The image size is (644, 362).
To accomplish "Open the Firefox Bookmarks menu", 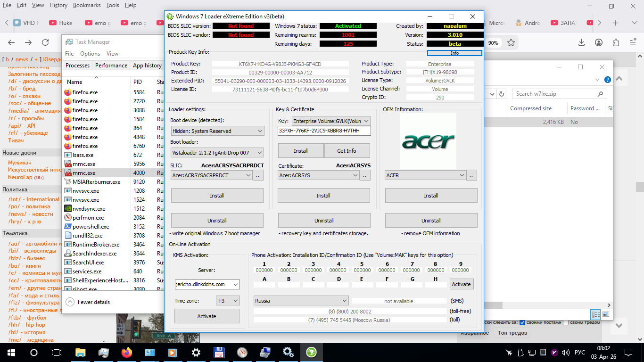I will click(88, 5).
